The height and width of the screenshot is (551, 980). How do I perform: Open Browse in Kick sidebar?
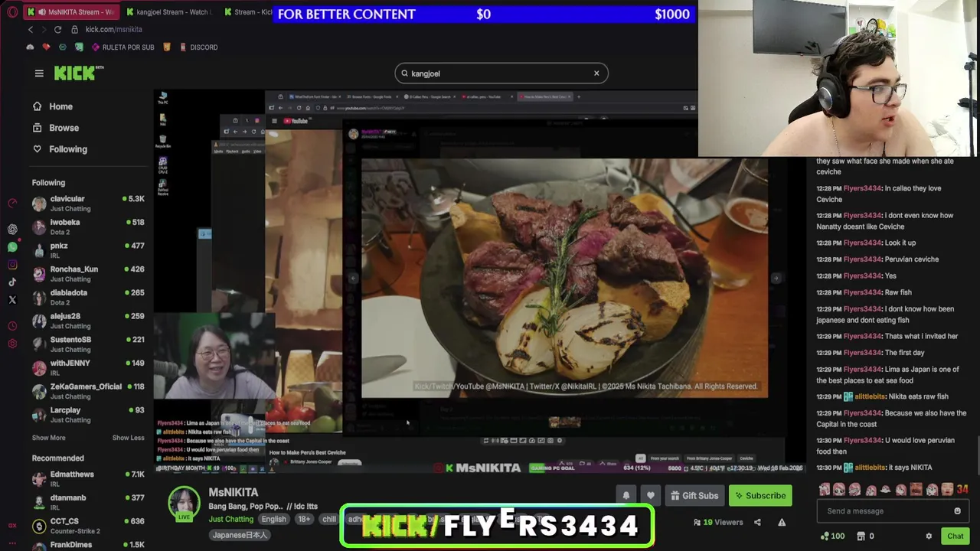click(x=55, y=128)
